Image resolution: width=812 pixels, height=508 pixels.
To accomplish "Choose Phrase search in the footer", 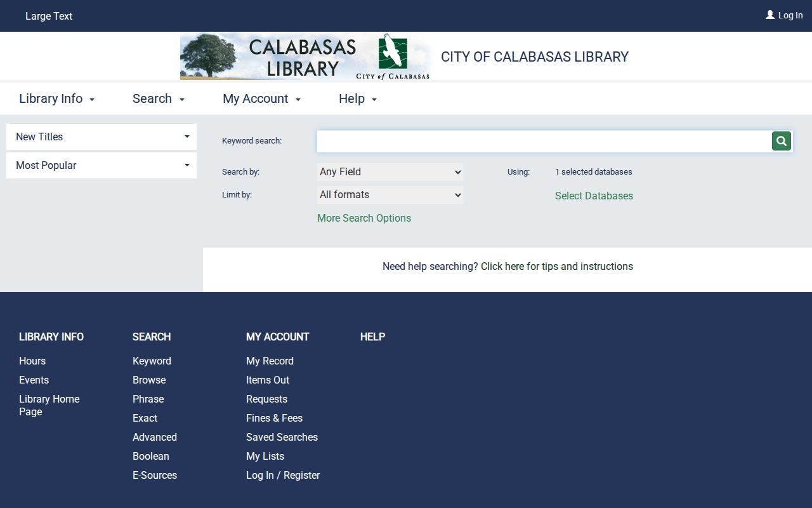I will click(148, 399).
